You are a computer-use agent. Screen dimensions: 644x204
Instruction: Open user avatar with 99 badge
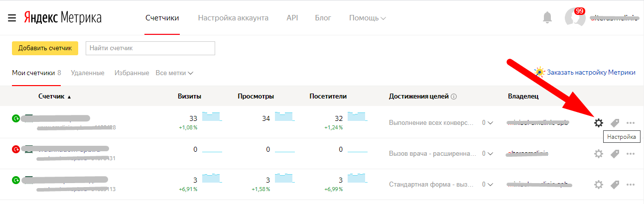575,17
